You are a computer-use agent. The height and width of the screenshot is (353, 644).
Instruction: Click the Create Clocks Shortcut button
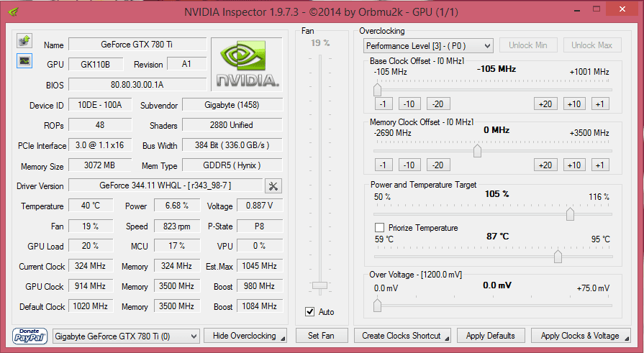(401, 336)
